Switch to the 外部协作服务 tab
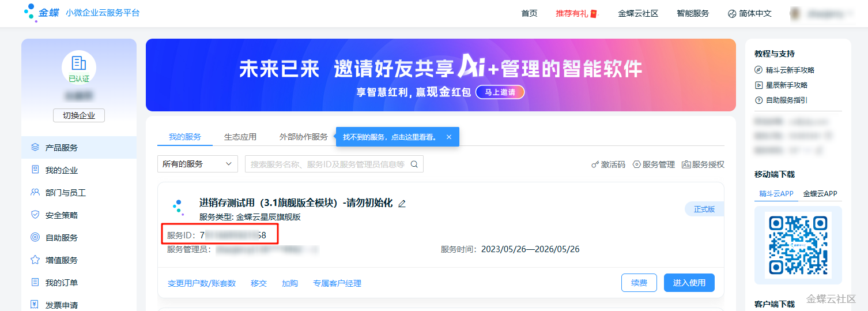This screenshot has height=311, width=868. [303, 137]
